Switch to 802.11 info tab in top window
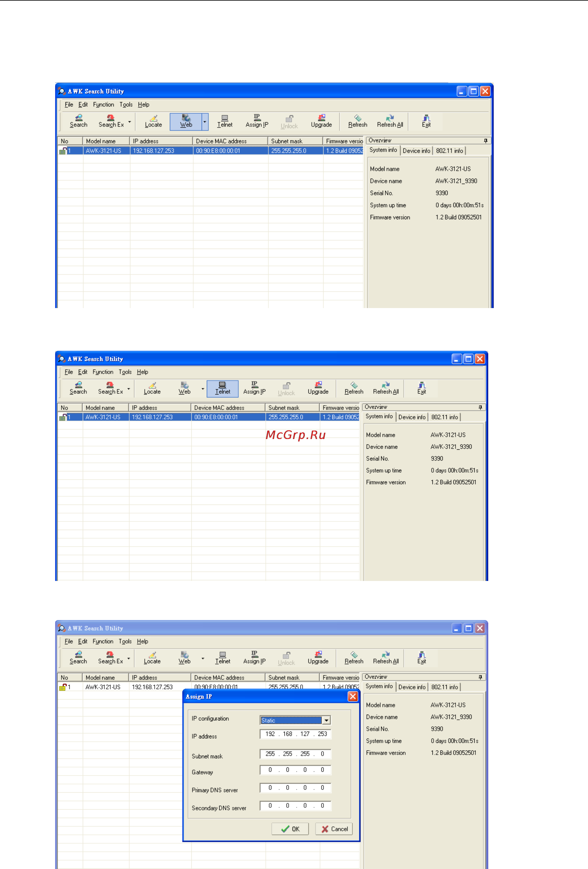Image resolution: width=588 pixels, height=869 pixels. 449,151
